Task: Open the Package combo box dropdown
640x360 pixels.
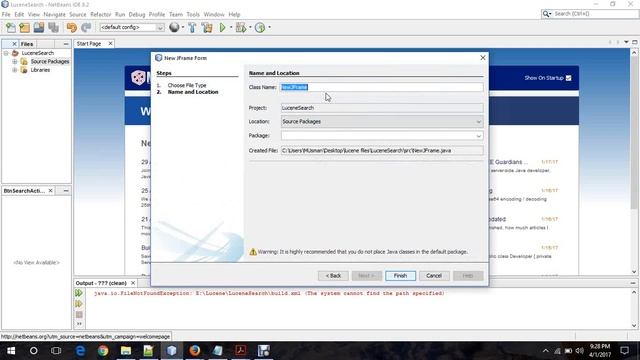Action: [x=479, y=136]
